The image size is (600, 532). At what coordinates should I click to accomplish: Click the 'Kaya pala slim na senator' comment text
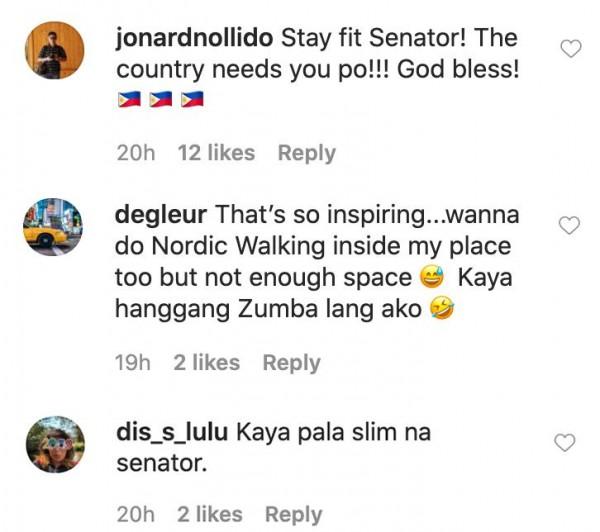pos(274,448)
